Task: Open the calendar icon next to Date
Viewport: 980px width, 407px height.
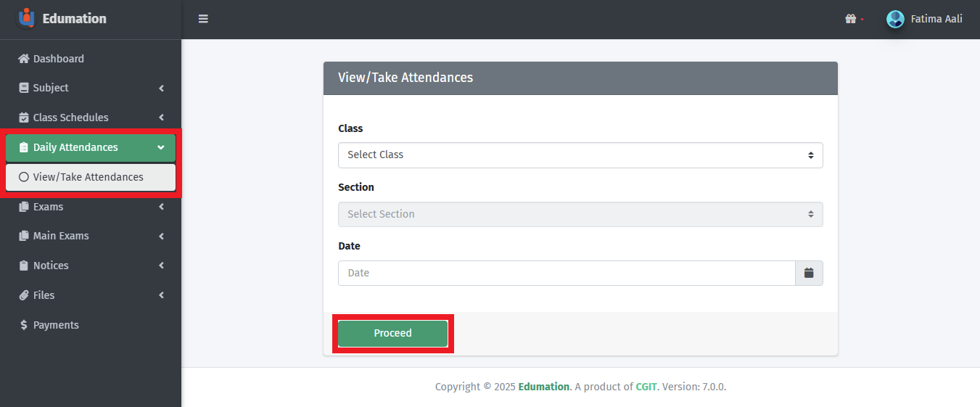Action: tap(809, 273)
